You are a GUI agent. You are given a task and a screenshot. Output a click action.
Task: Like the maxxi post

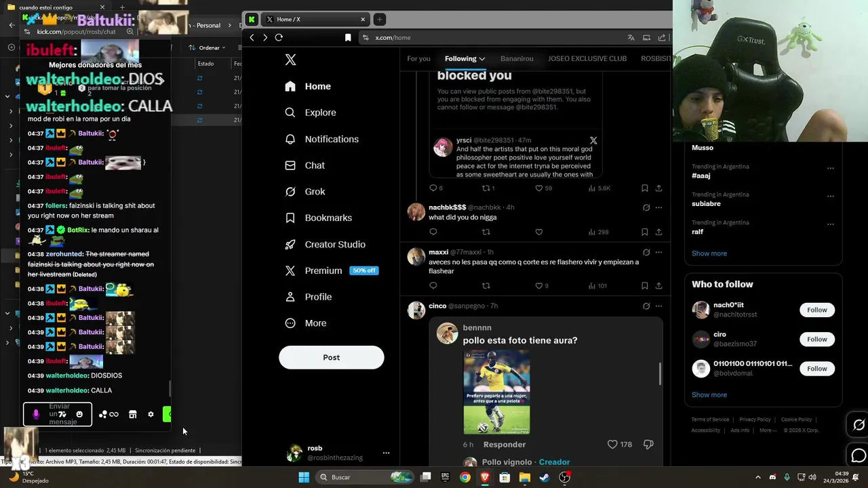539,285
